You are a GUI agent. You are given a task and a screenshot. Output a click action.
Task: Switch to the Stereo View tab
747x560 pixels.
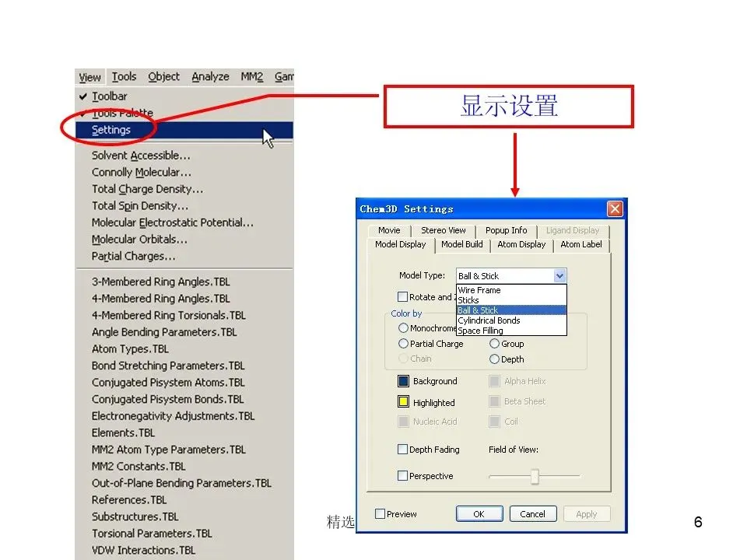[443, 230]
